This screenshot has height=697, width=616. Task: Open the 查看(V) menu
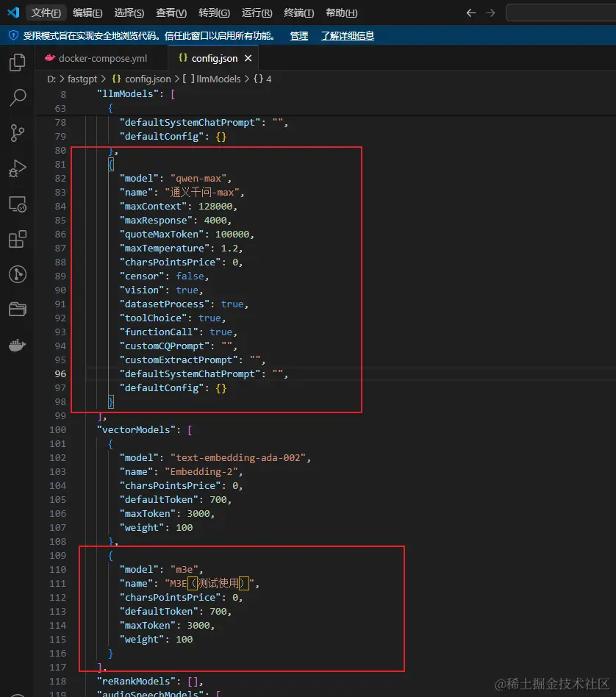(x=171, y=13)
